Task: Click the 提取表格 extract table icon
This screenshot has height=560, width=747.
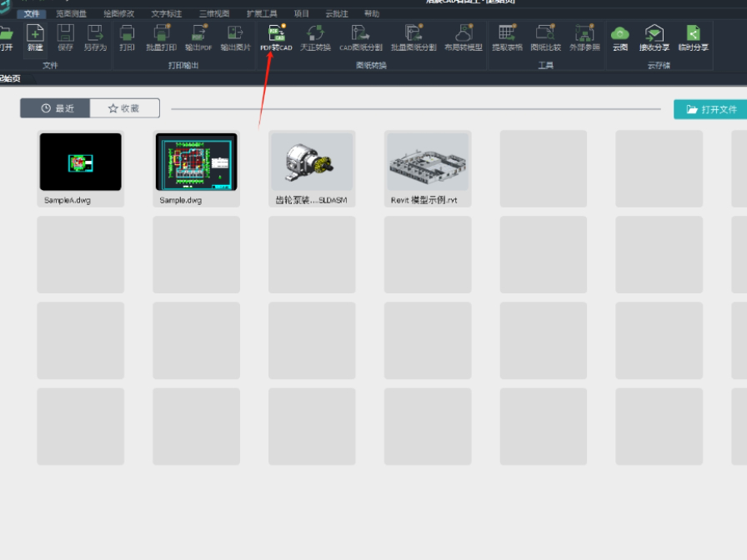Action: coord(507,33)
